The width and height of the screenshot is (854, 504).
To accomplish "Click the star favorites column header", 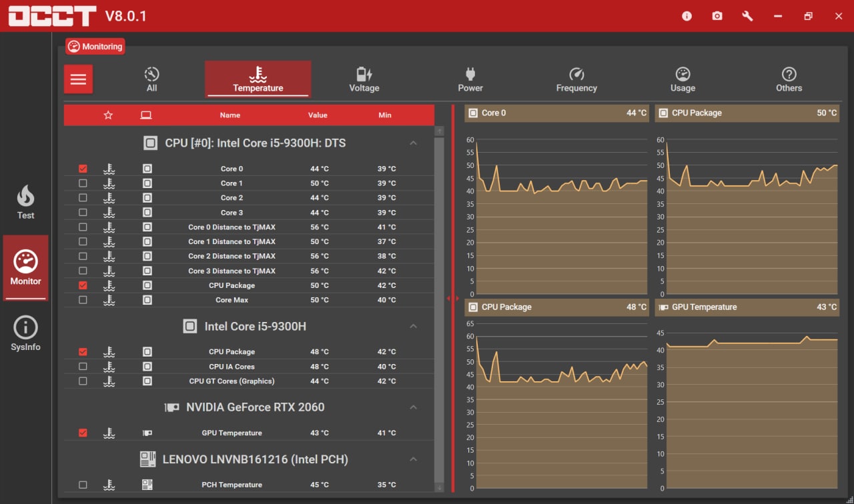I will pos(108,115).
